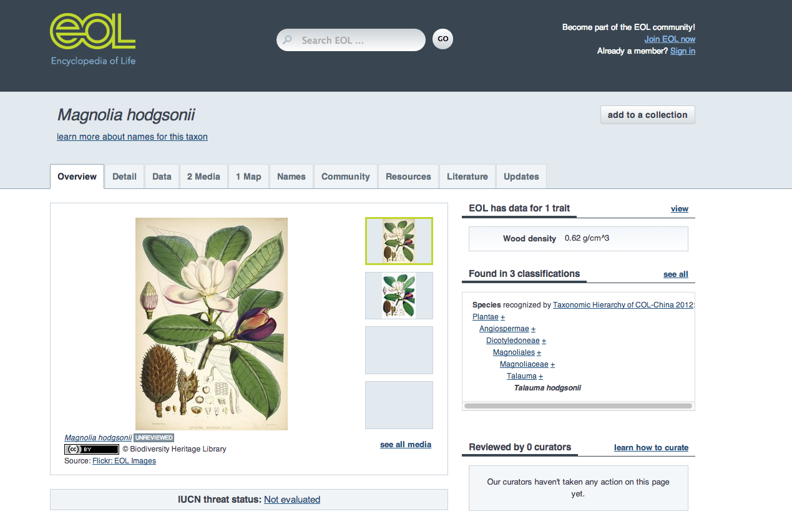Select the first thumbnail of Magnolia illustration
Viewport: 792px width, 532px height.
tap(399, 241)
